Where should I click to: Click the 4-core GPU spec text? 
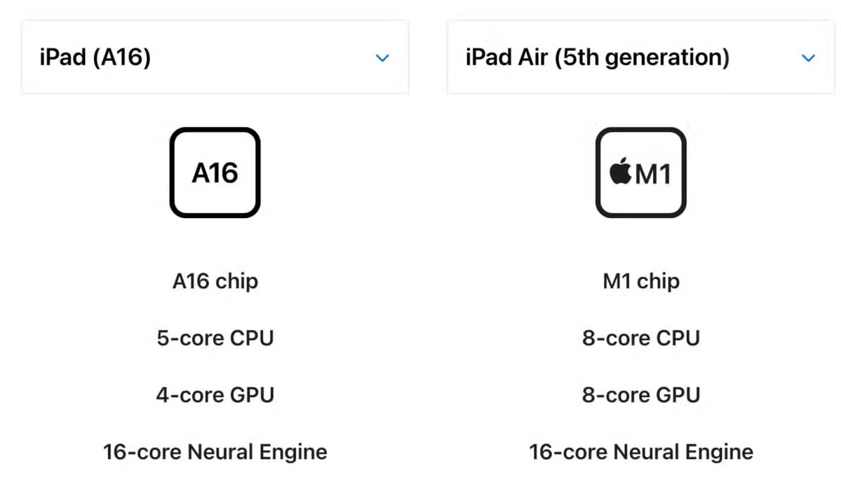pos(215,395)
